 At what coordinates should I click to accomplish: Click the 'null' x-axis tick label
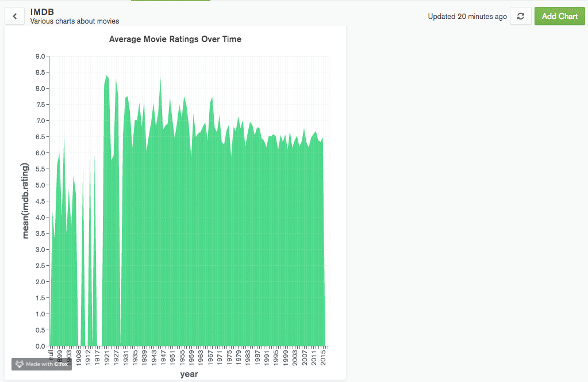[51, 354]
